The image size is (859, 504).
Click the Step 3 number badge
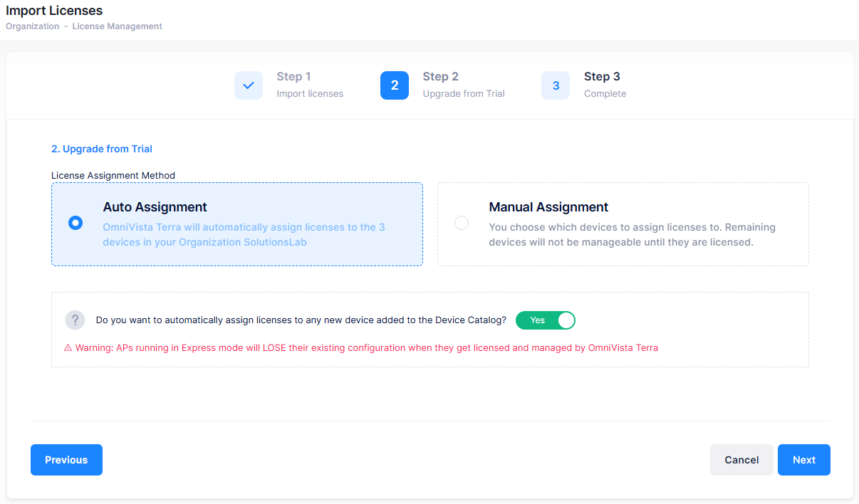click(x=556, y=85)
